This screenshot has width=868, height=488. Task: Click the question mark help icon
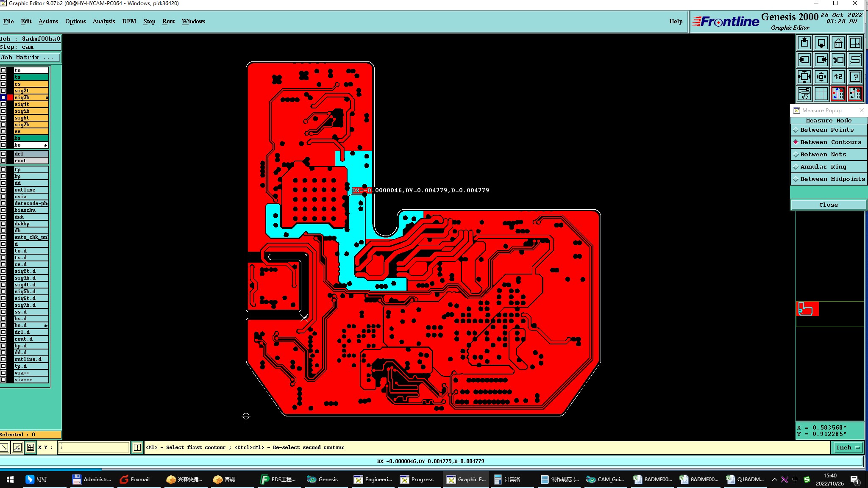point(855,77)
